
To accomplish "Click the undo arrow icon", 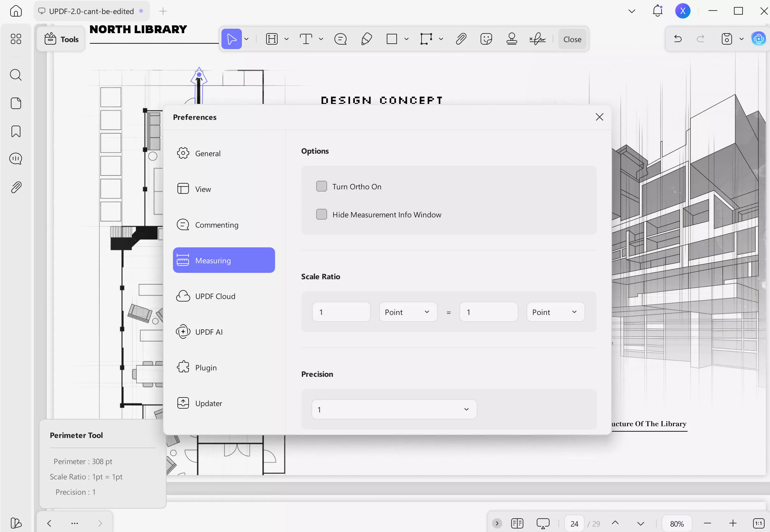I will 677,39.
